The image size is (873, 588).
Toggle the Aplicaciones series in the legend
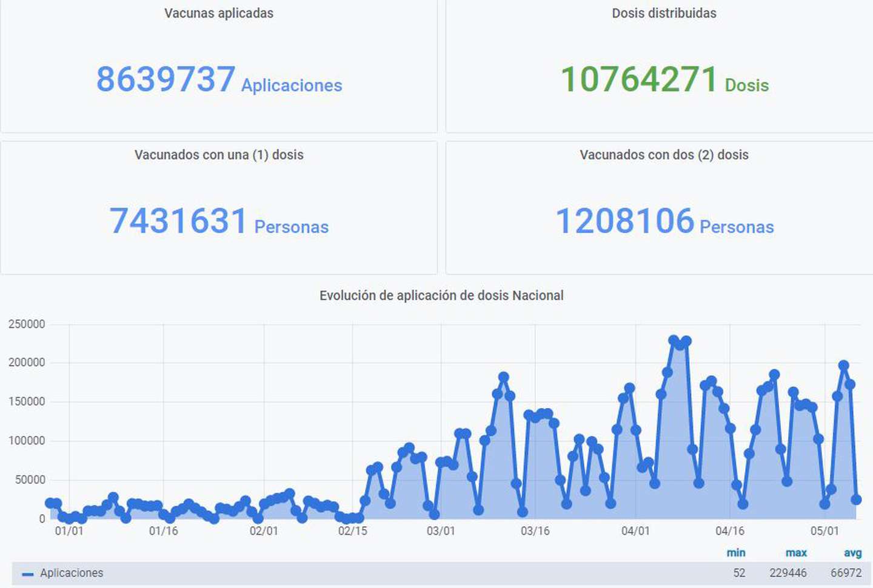(72, 573)
